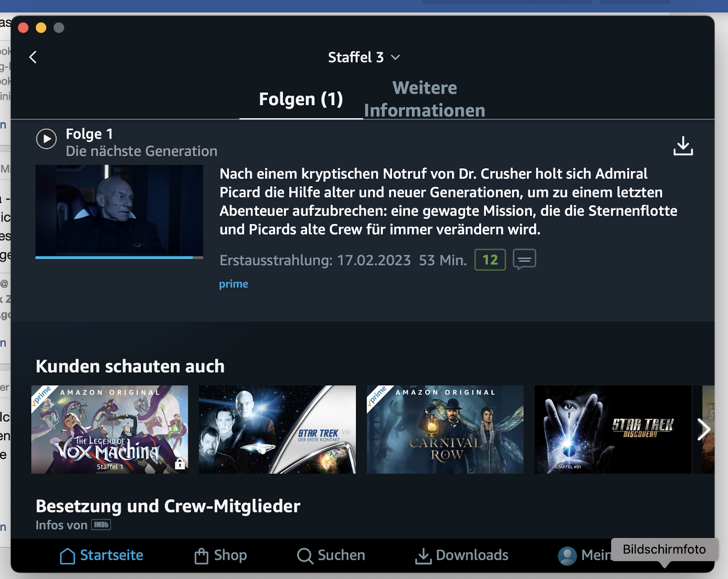Image resolution: width=728 pixels, height=579 pixels.
Task: Go back with the left arrow
Action: [33, 57]
